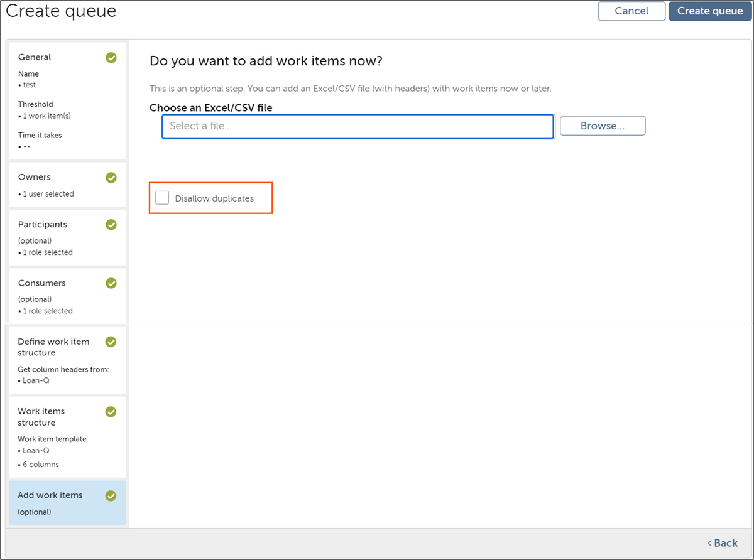Click the 'Time it takes' label
754x560 pixels.
40,135
